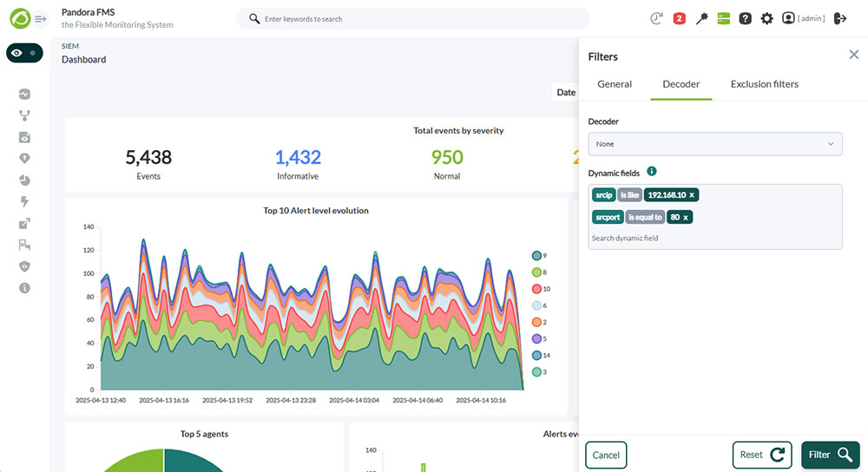Open the lightning bolt alerts sidebar icon

pos(24,202)
